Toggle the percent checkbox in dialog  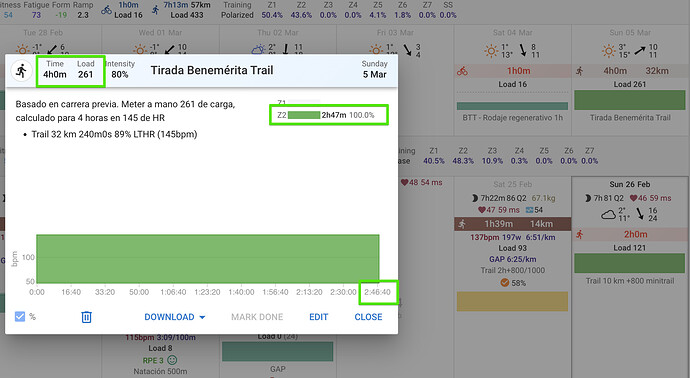click(x=20, y=316)
